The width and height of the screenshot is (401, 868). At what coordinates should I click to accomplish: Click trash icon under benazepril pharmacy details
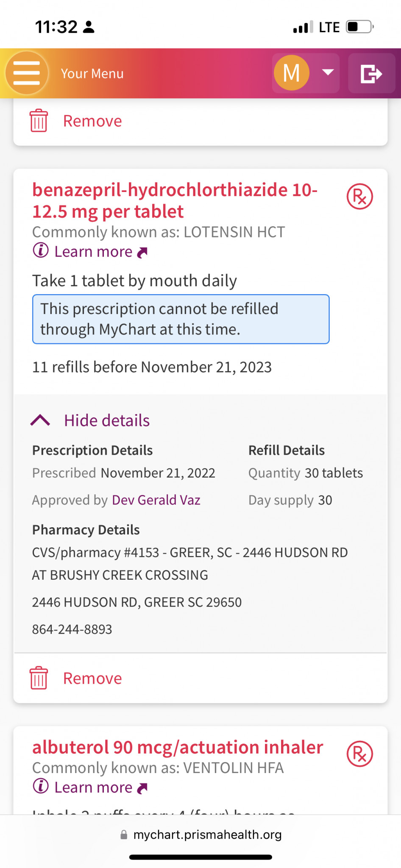pyautogui.click(x=39, y=678)
